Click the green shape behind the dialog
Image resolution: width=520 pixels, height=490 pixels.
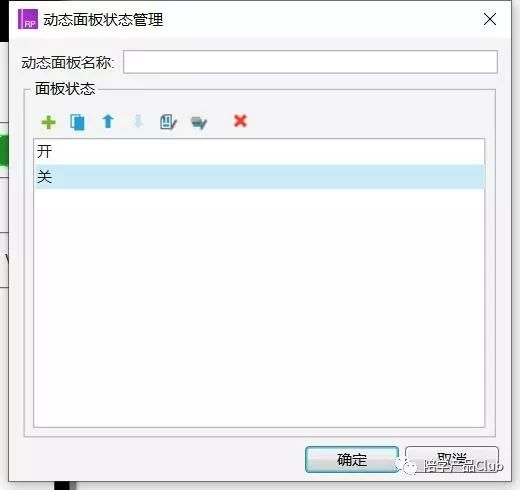[4, 150]
